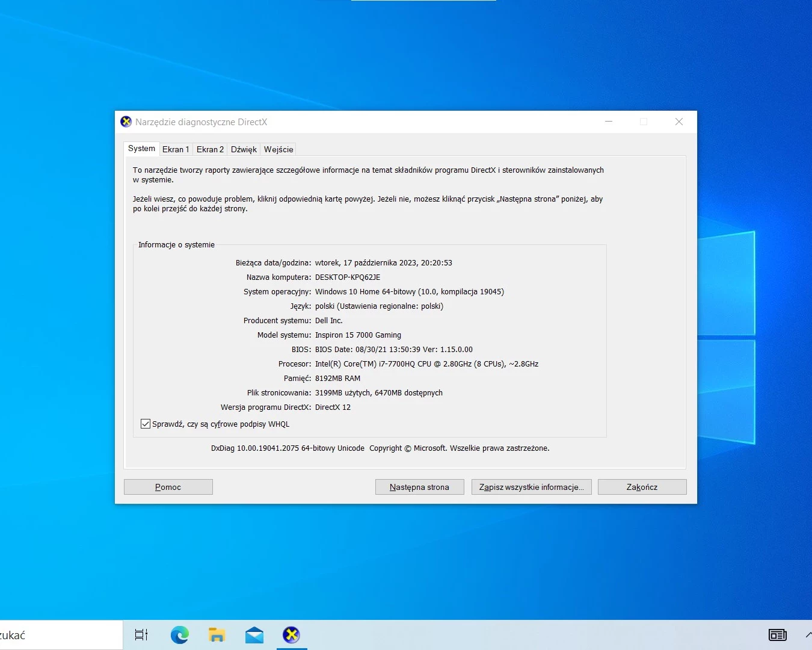Click Inspiron 15 7000 Gaming model text

(358, 335)
